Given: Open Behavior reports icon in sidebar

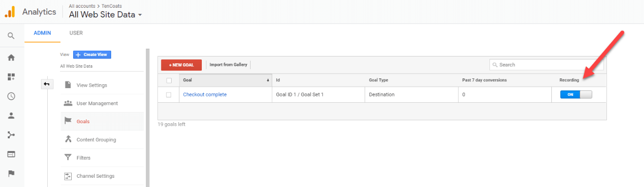Looking at the screenshot, I should [11, 154].
